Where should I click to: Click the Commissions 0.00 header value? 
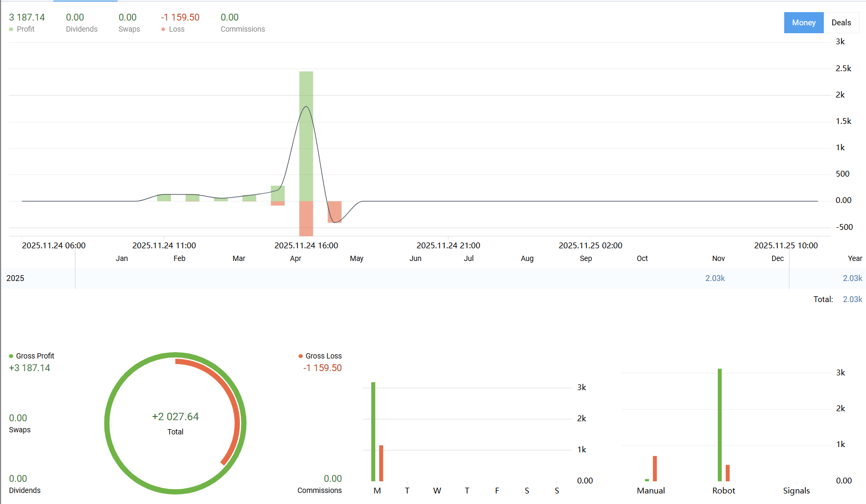click(229, 17)
